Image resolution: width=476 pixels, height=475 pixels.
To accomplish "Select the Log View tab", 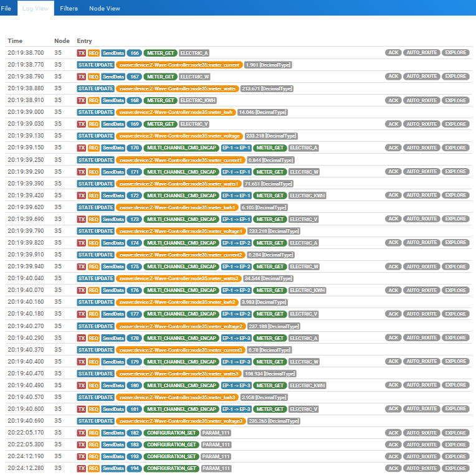I will coord(36,8).
